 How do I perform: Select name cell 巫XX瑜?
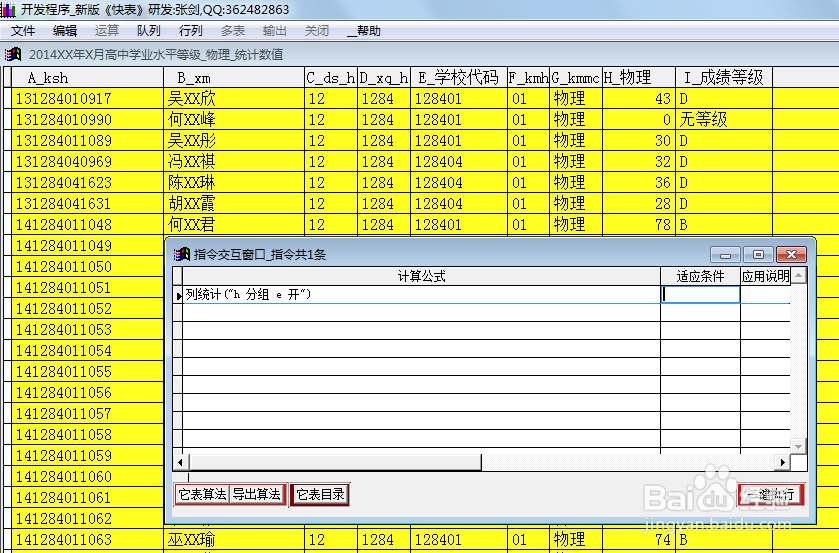[234, 540]
